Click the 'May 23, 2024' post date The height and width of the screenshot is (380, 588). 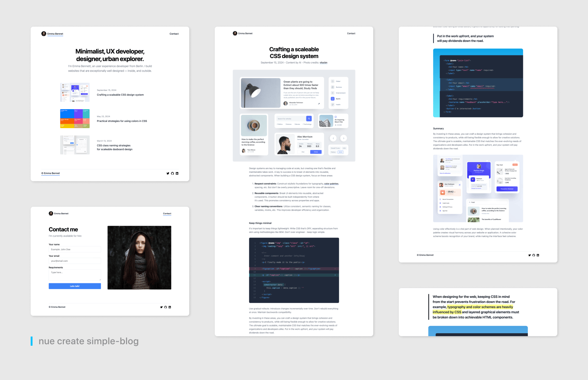[x=103, y=116]
